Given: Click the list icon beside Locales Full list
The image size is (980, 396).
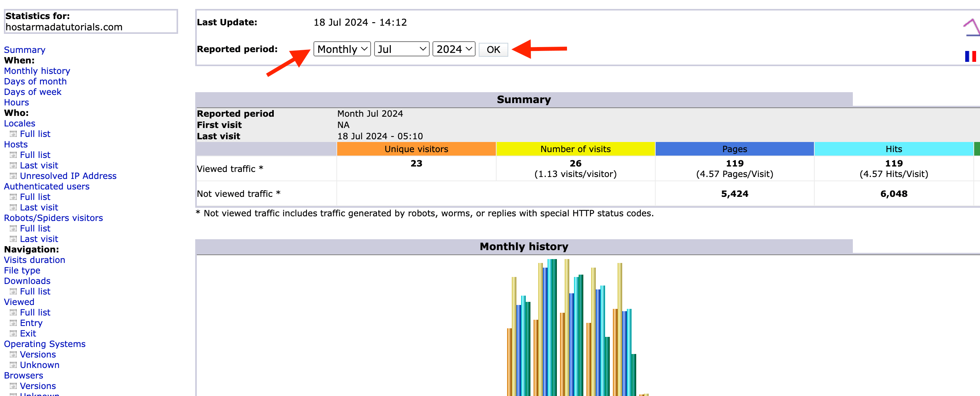Looking at the screenshot, I should pyautogui.click(x=13, y=134).
